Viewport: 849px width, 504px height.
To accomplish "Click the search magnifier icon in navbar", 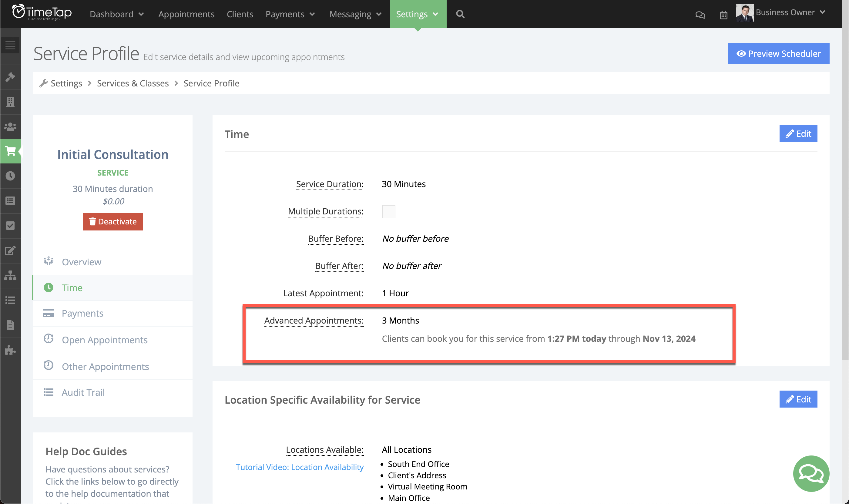I will point(460,14).
